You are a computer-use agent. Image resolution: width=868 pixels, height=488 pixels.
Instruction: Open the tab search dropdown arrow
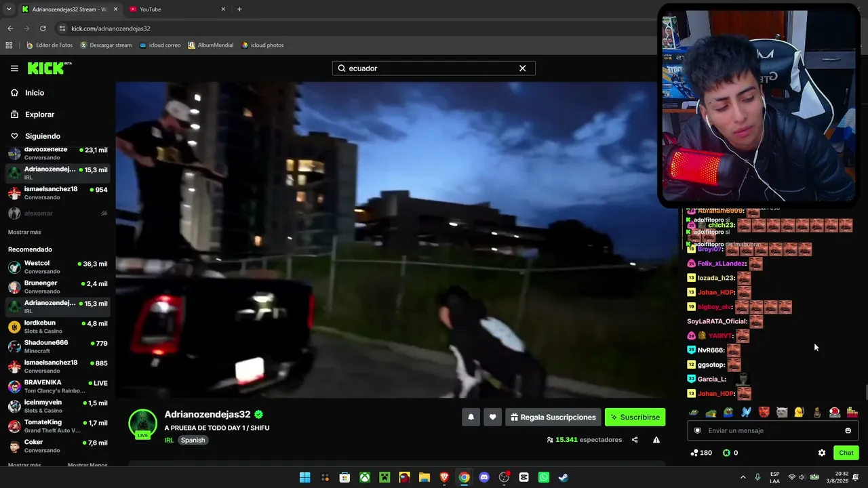pyautogui.click(x=9, y=9)
